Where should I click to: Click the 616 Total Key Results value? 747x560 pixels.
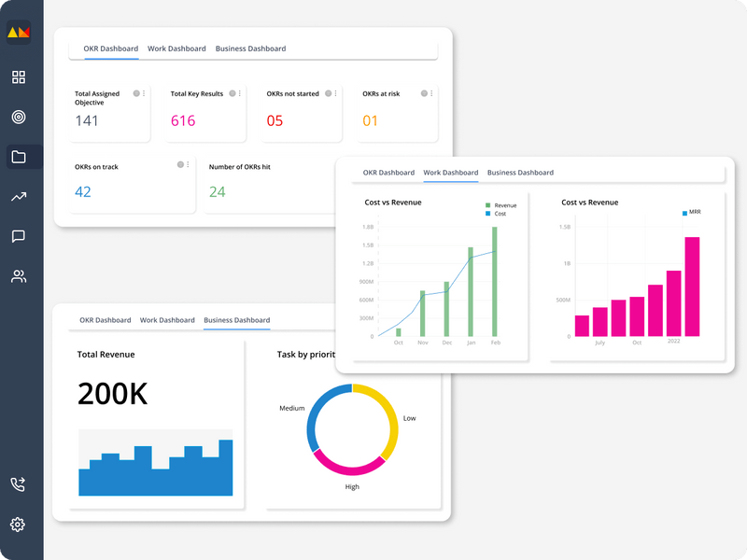tap(183, 121)
